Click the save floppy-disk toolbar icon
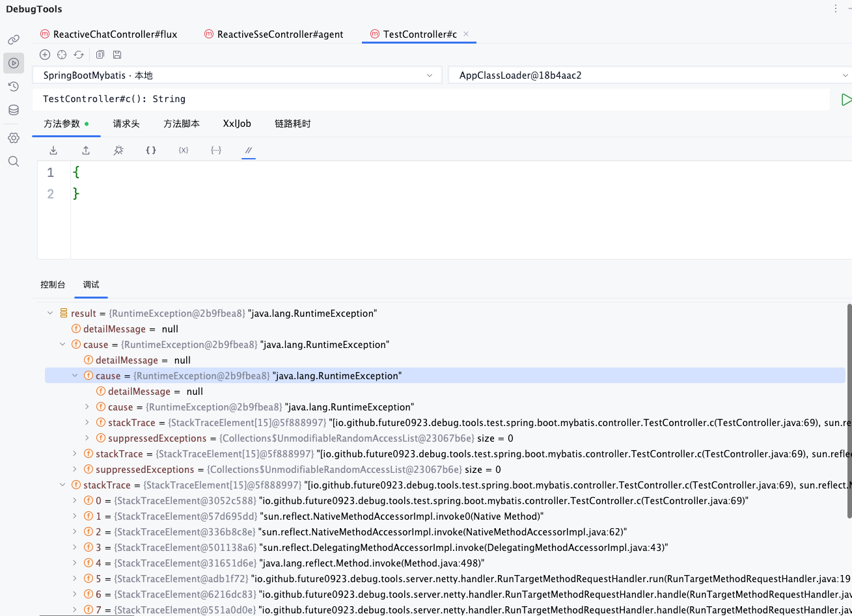The height and width of the screenshot is (616, 852). point(117,55)
